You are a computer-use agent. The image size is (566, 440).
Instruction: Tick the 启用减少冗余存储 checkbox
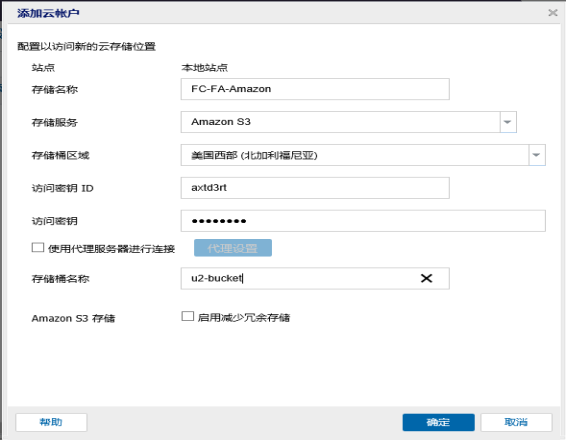(x=188, y=317)
